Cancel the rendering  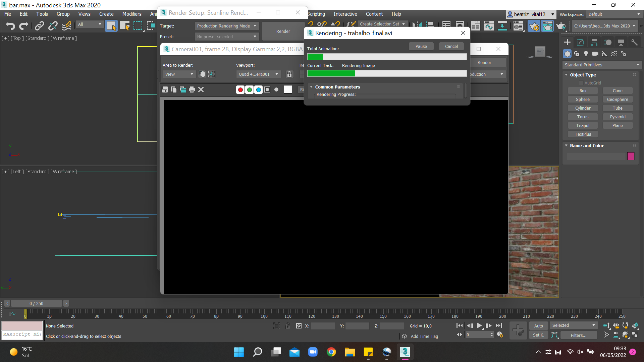pyautogui.click(x=451, y=46)
